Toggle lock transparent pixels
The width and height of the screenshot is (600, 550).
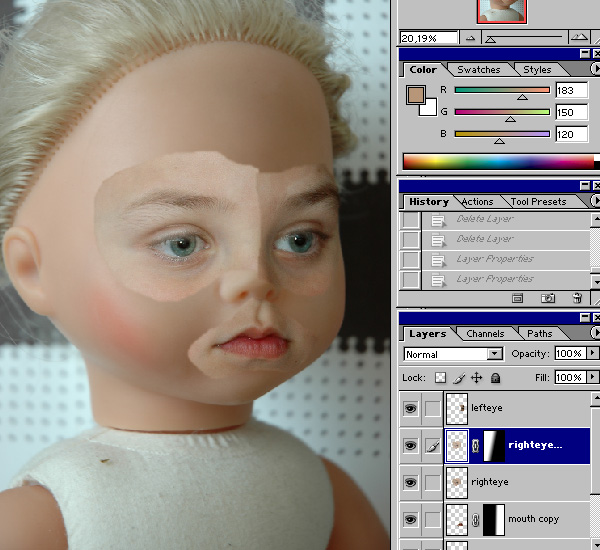point(440,378)
